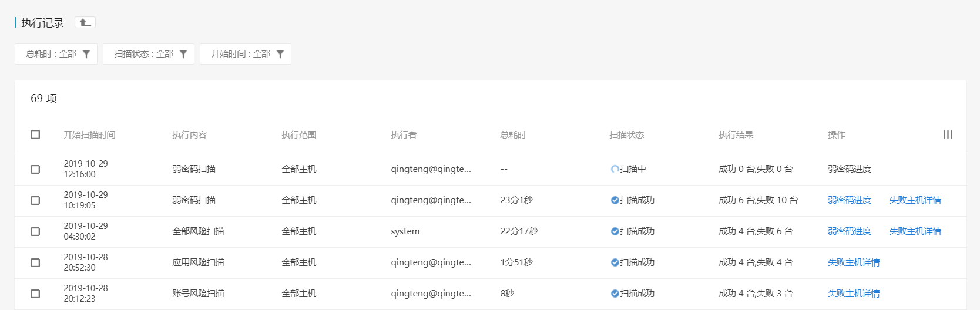The height and width of the screenshot is (310, 980).
Task: Click the 开始时间 filter funnel icon
Action: tap(280, 54)
